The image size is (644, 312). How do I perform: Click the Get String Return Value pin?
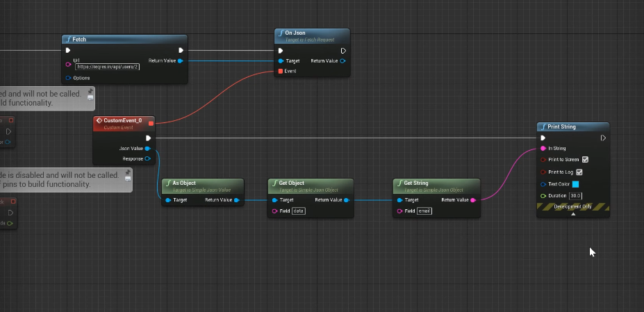coord(473,200)
